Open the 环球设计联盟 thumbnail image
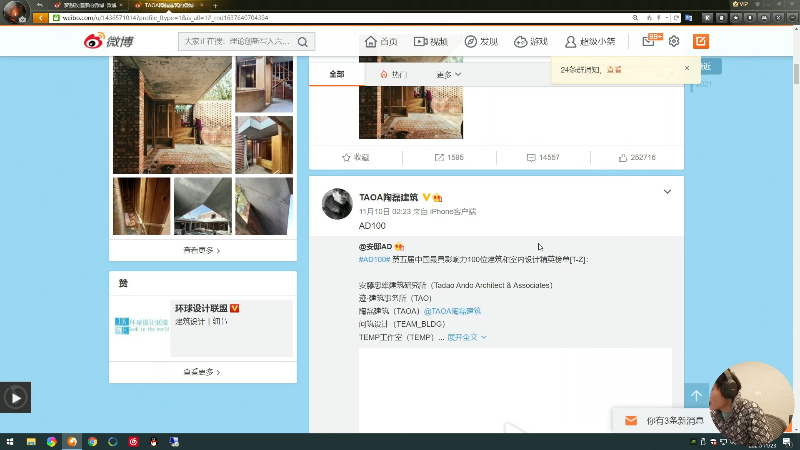This screenshot has width=800, height=450. [x=142, y=326]
